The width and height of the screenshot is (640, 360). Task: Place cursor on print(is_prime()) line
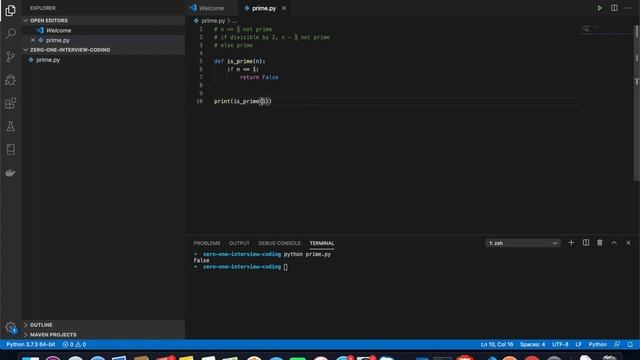[x=242, y=101]
